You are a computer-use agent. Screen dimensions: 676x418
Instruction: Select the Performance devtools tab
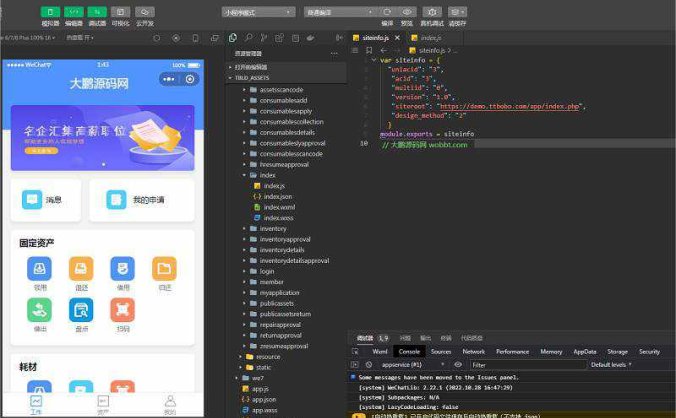click(512, 352)
